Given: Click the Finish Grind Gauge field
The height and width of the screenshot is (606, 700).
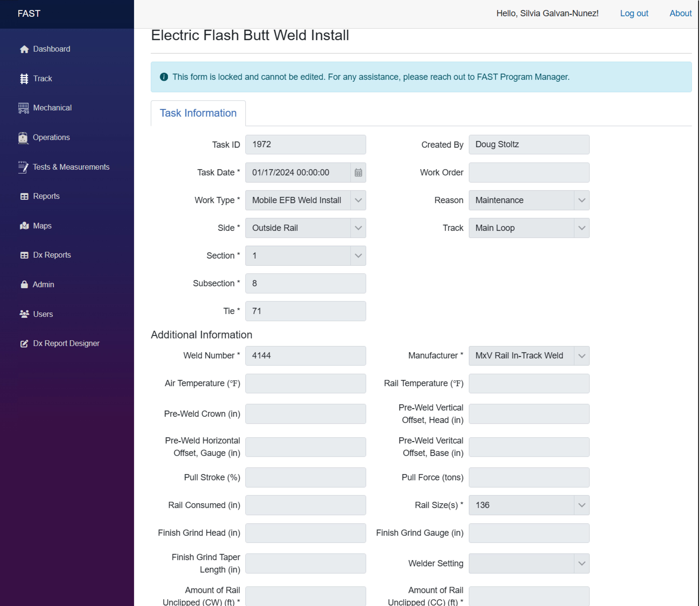Looking at the screenshot, I should pyautogui.click(x=529, y=533).
